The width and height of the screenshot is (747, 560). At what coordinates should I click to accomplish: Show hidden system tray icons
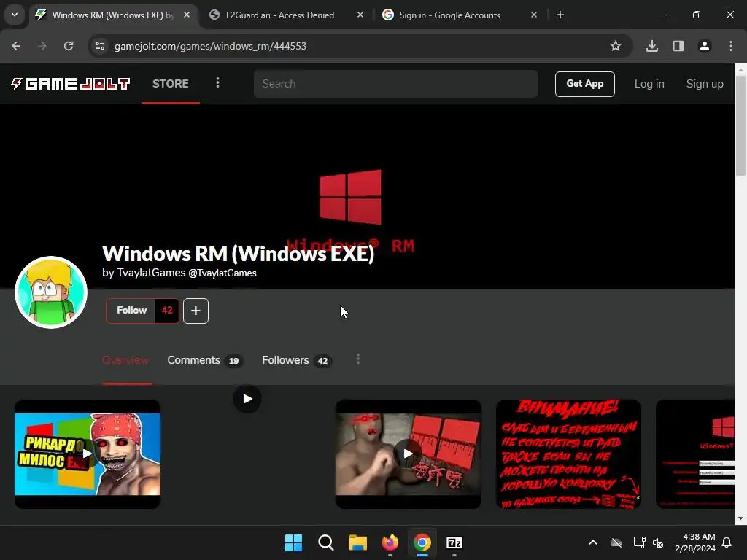[593, 542]
